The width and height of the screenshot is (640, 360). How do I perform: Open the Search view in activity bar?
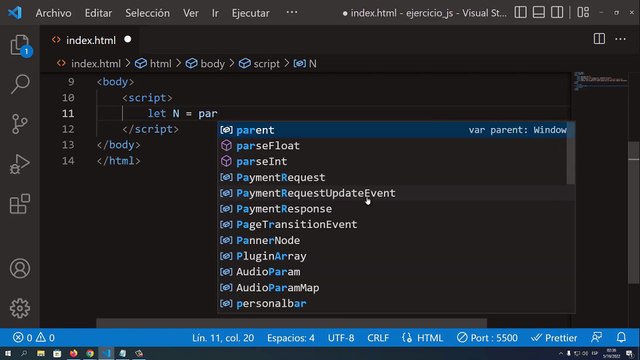coord(20,84)
